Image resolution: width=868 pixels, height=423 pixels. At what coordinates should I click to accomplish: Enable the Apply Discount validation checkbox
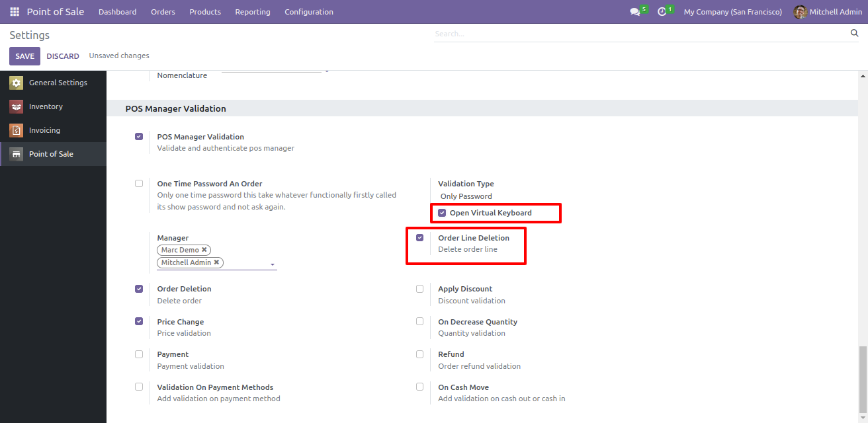tap(419, 289)
